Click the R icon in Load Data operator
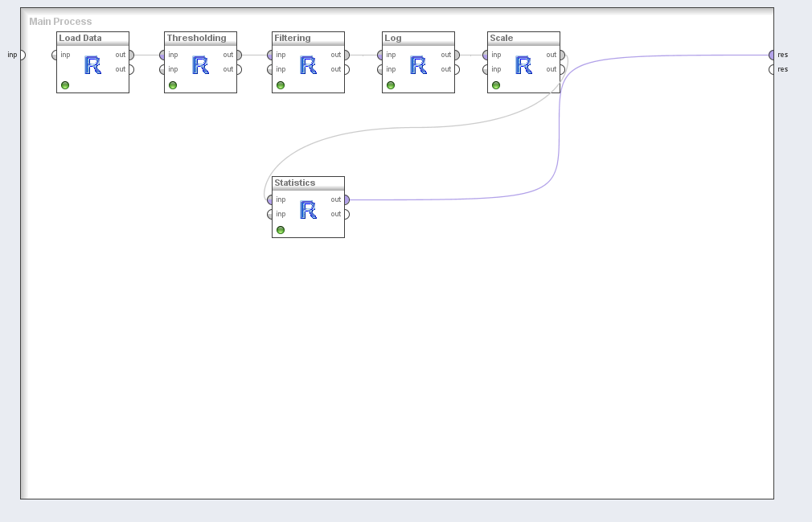Image resolution: width=812 pixels, height=522 pixels. pos(93,65)
